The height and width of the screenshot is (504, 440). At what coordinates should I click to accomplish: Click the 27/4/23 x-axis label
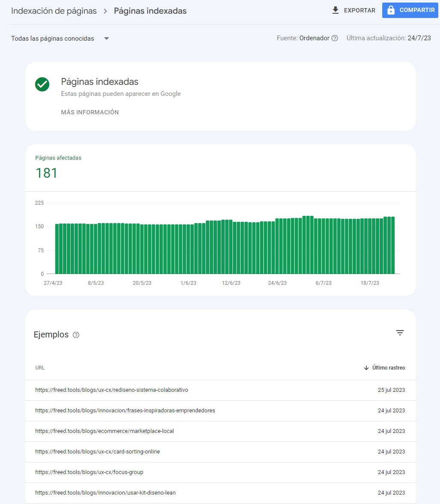(x=53, y=283)
